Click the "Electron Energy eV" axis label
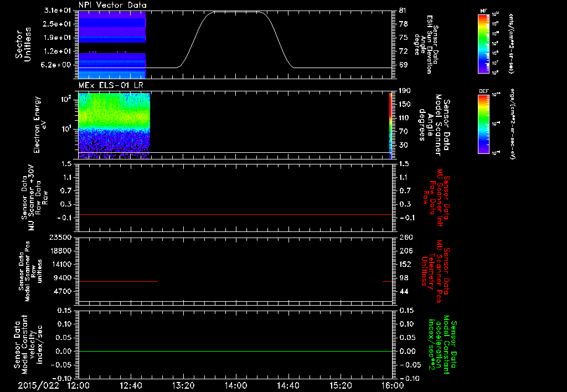Screen dimensions: 567x392 tap(40, 125)
